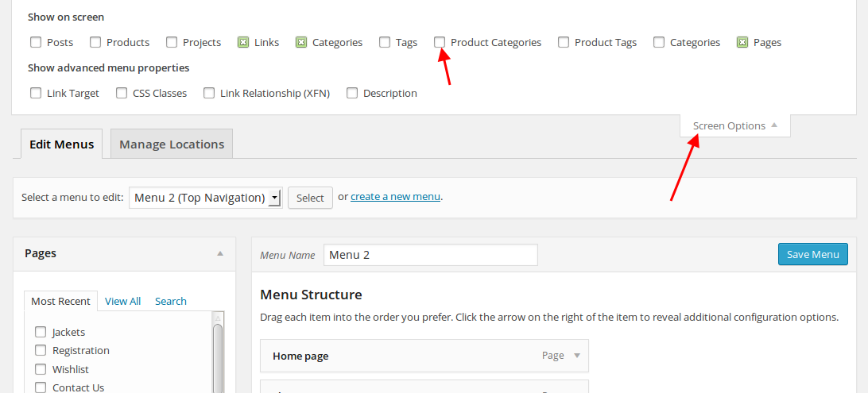Viewport: 868px width, 393px height.
Task: Click the Menu Name label
Action: 287,256
